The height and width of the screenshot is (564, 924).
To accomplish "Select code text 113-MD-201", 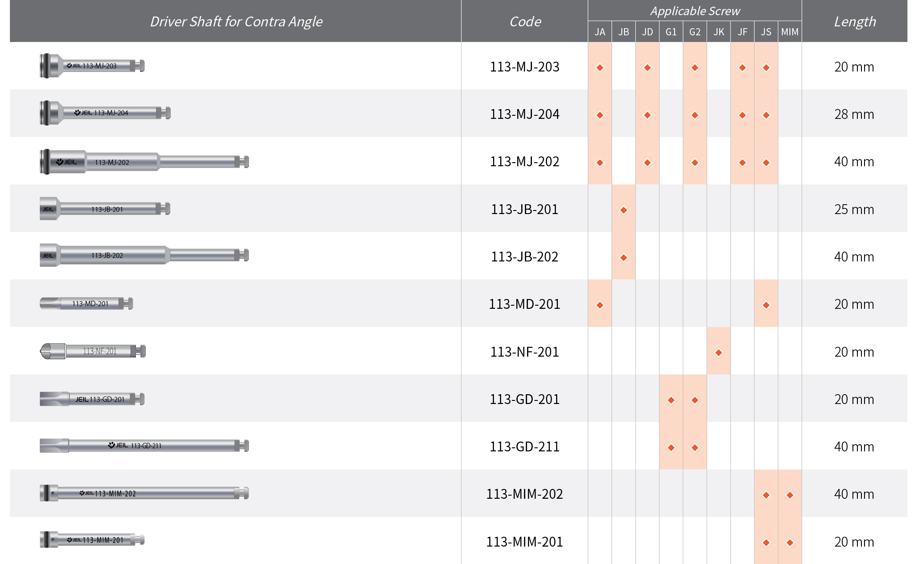I will point(524,304).
